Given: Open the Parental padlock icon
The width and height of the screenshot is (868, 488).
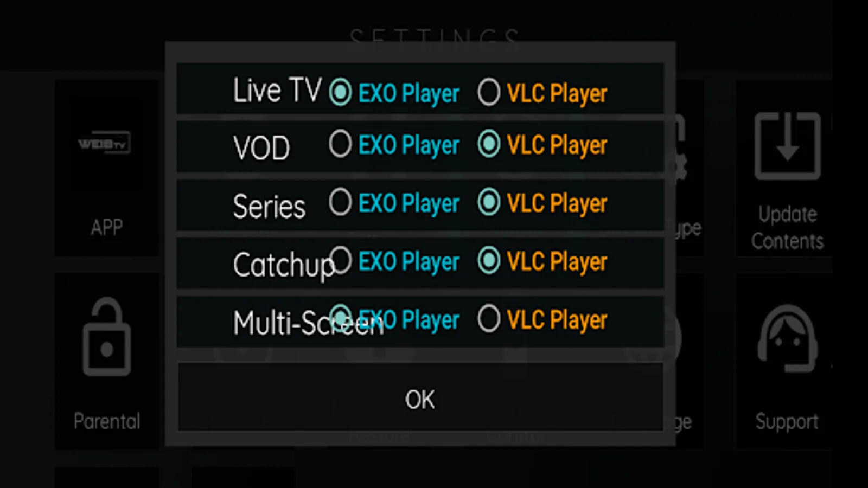Looking at the screenshot, I should [107, 337].
